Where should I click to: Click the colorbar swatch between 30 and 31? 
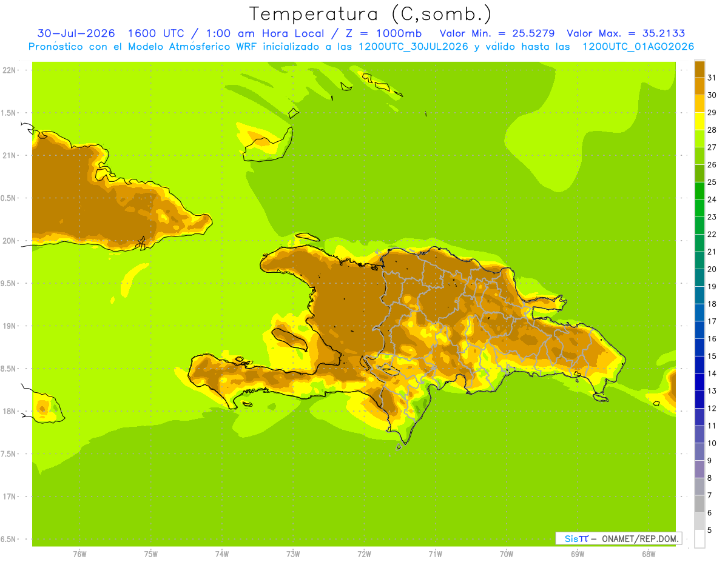coord(699,86)
